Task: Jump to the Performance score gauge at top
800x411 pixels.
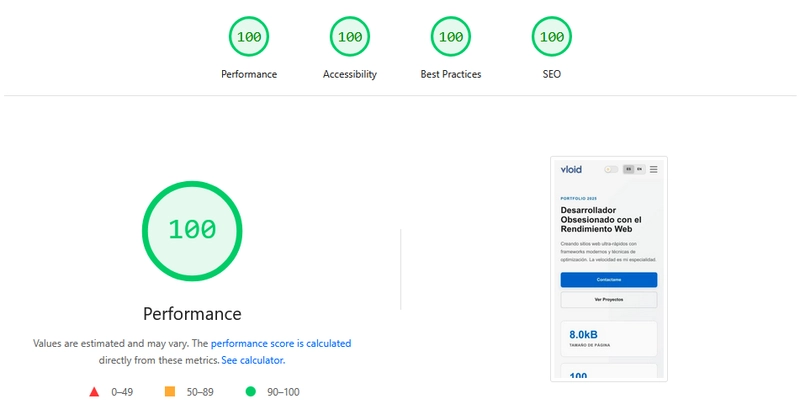Action: pos(249,37)
